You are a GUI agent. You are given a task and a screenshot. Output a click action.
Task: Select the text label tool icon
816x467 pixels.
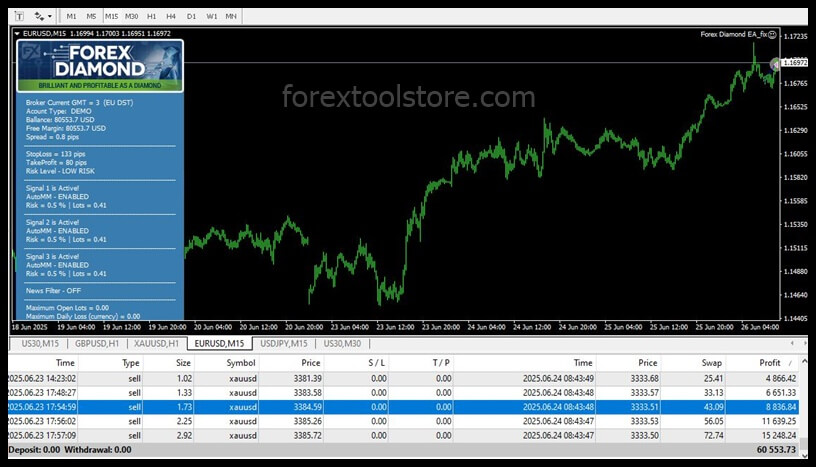19,16
